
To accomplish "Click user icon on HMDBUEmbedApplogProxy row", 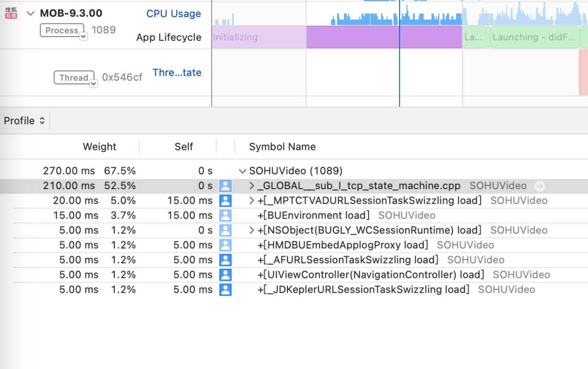I will (x=225, y=245).
